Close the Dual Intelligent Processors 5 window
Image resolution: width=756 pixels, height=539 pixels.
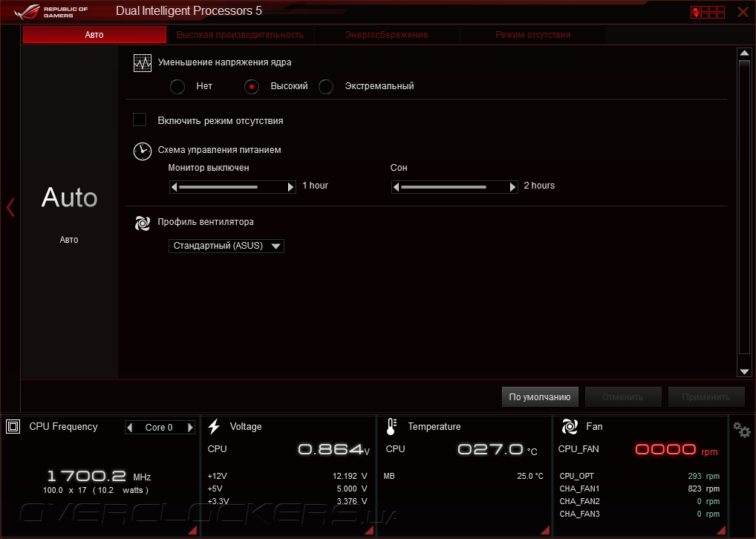[x=743, y=12]
